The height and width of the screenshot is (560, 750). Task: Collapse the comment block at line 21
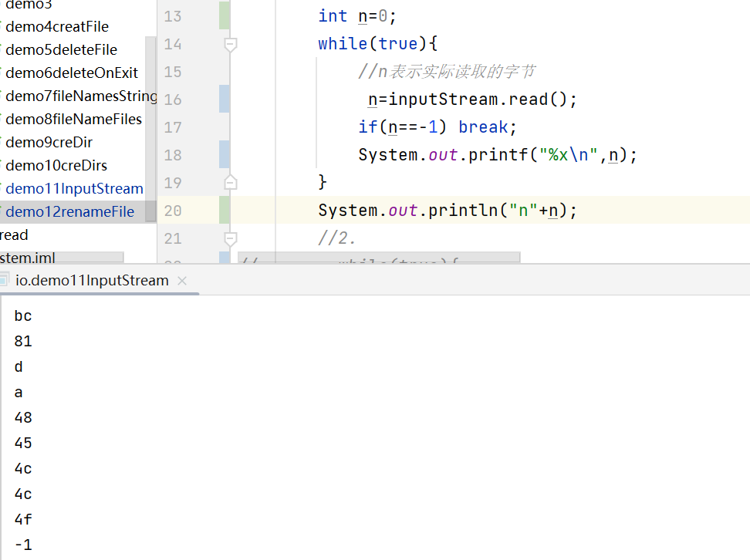click(230, 238)
